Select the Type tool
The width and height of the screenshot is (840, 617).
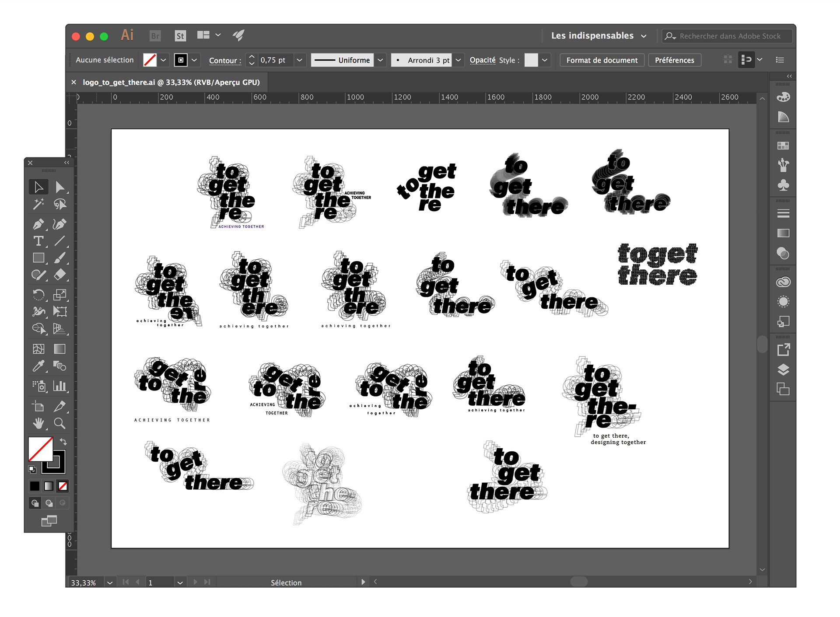[x=38, y=241]
